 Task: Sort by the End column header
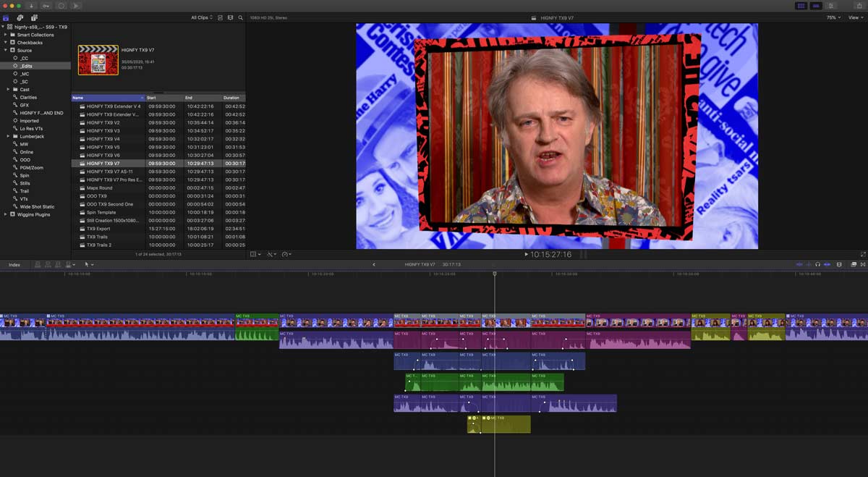point(202,98)
